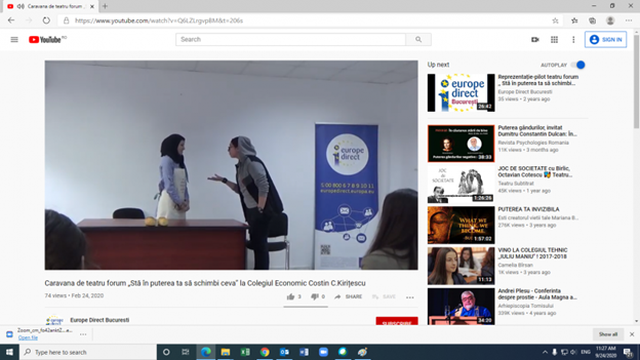Show all downloads

pyautogui.click(x=608, y=334)
